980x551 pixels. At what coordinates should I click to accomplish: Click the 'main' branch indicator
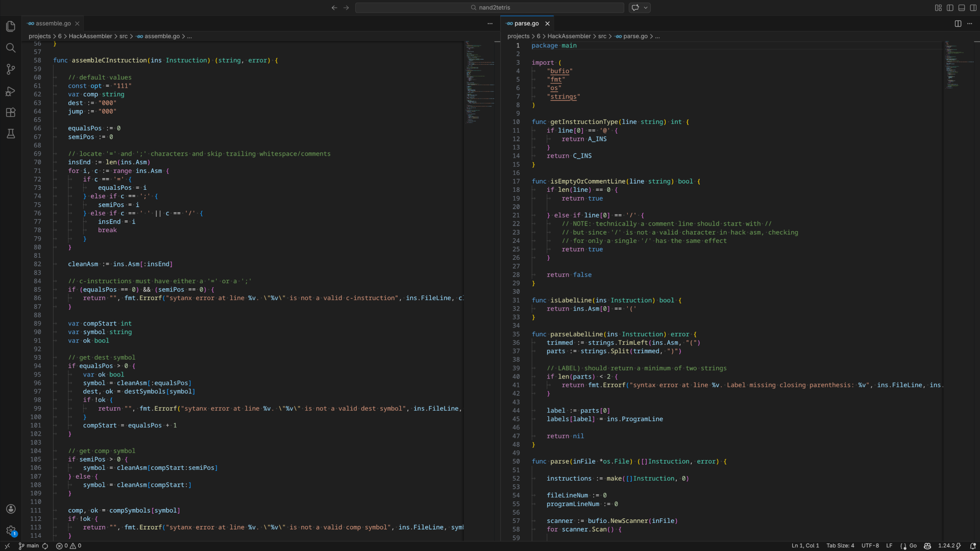29,546
